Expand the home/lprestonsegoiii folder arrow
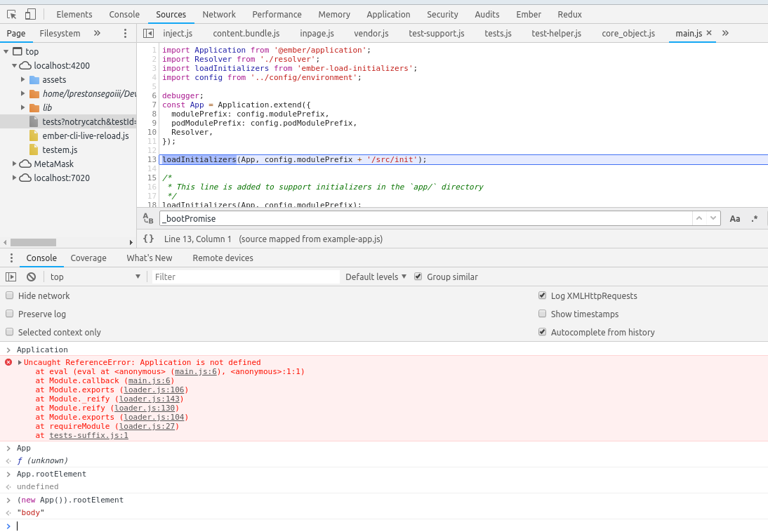The height and width of the screenshot is (532, 768). tap(22, 93)
